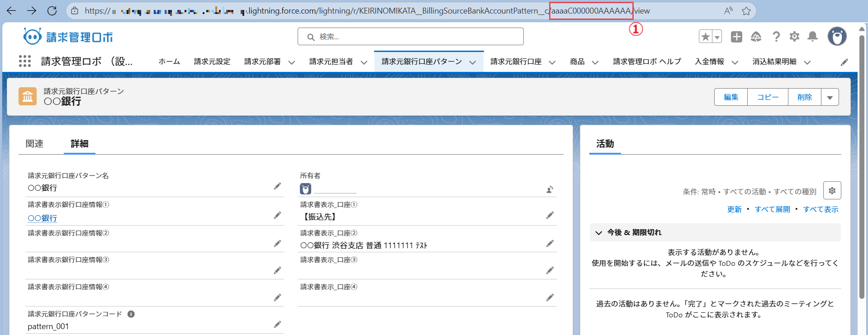Open the activity filter settings gear
The height and width of the screenshot is (335, 868).
click(x=832, y=191)
